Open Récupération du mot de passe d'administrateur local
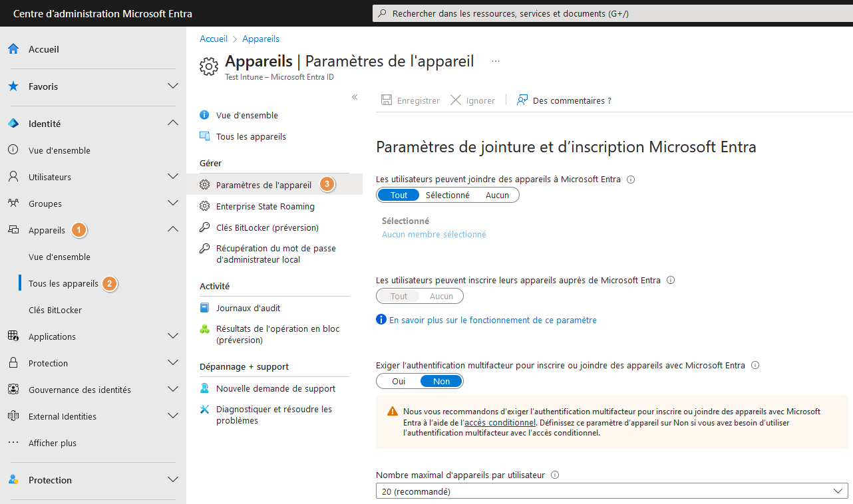This screenshot has height=504, width=853. [275, 253]
